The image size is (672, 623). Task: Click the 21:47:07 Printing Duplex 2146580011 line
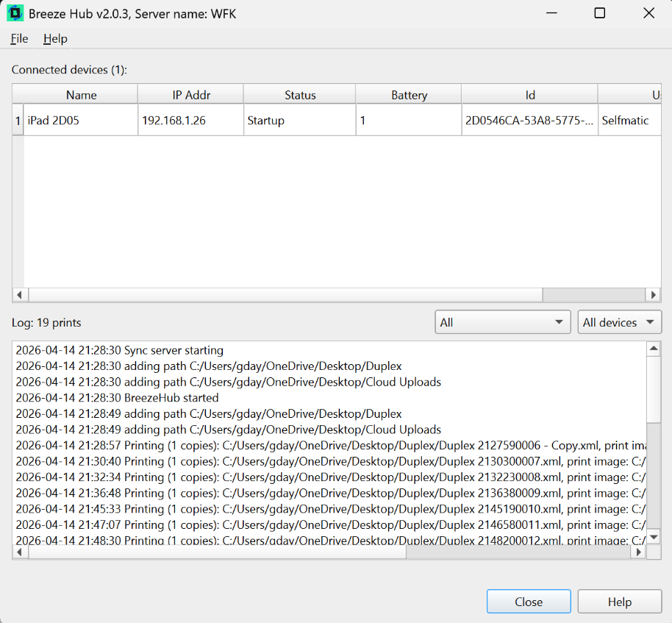click(330, 525)
